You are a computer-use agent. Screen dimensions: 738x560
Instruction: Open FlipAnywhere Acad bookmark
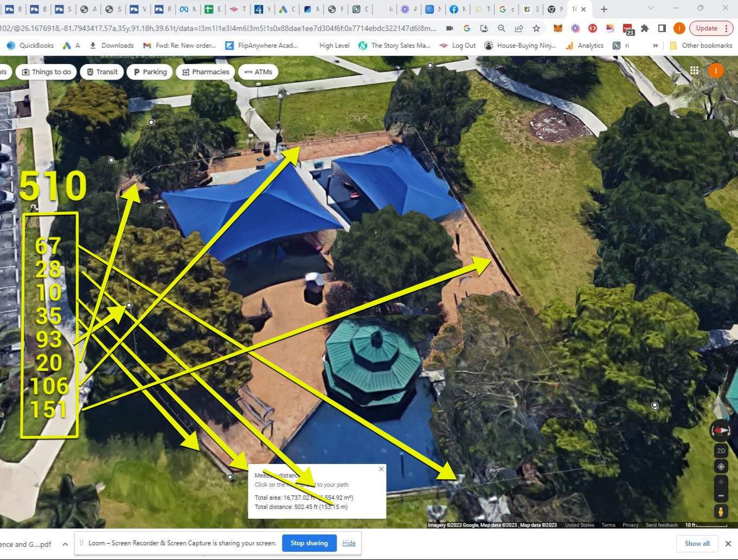pyautogui.click(x=261, y=46)
